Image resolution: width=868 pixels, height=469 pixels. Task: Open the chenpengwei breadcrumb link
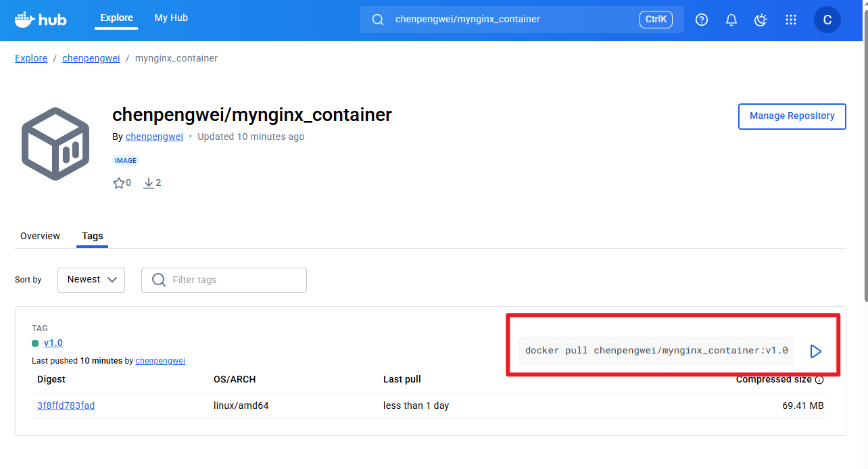pyautogui.click(x=91, y=58)
